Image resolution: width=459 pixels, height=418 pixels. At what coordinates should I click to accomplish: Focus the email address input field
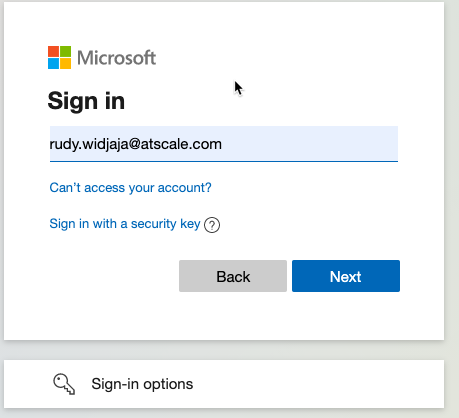224,144
